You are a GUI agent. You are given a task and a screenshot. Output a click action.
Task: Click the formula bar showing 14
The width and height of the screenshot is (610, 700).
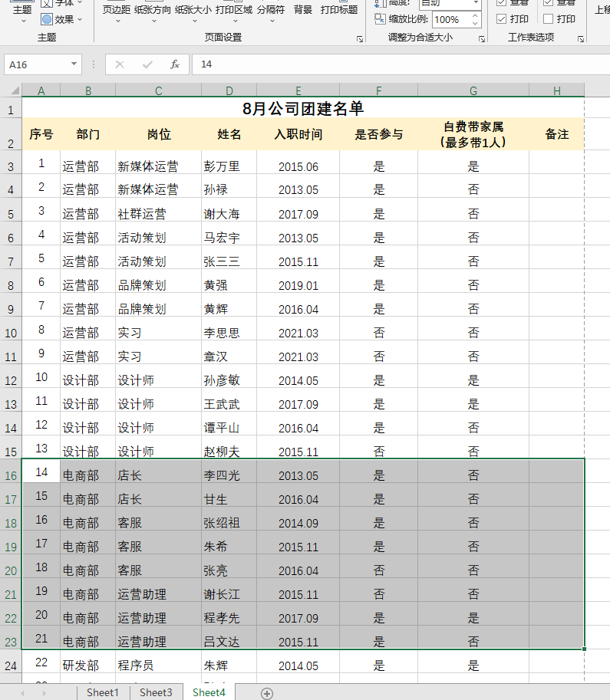tap(401, 64)
